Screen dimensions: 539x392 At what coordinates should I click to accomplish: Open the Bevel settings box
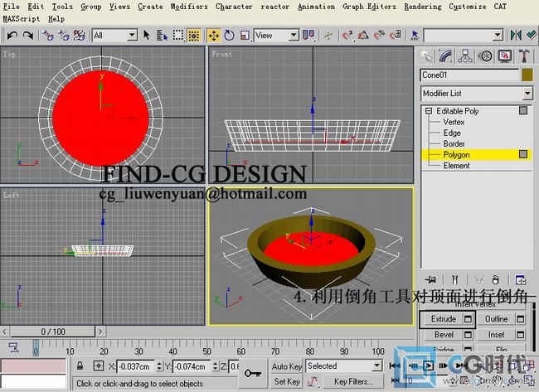pos(468,335)
